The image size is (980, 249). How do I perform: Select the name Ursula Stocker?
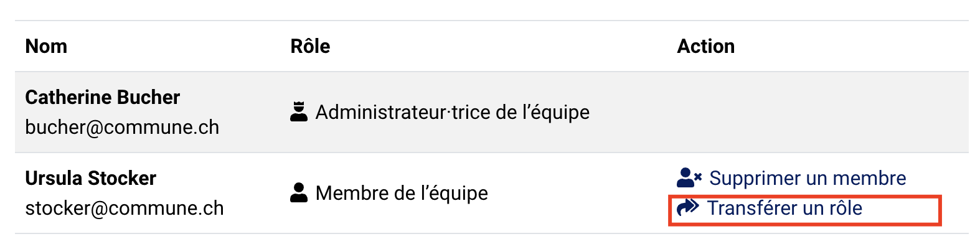coord(91,178)
